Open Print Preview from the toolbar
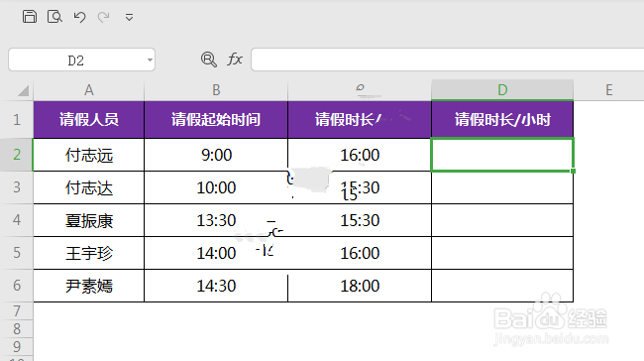The width and height of the screenshot is (644, 361). (54, 17)
